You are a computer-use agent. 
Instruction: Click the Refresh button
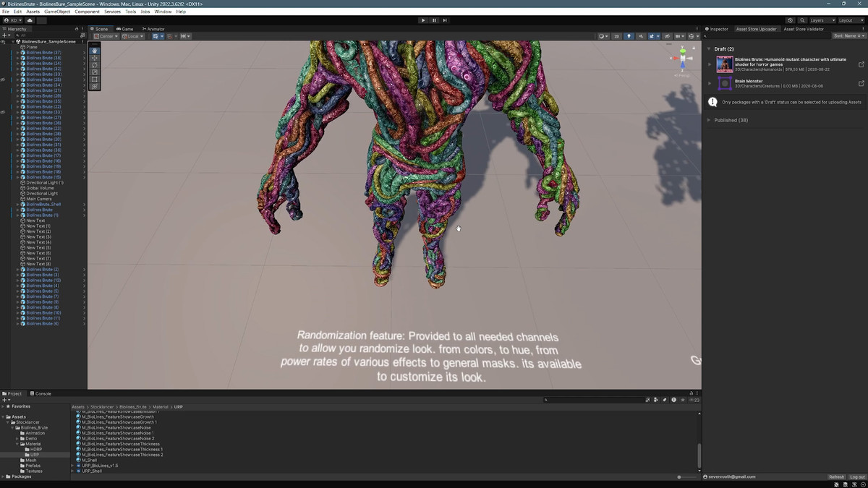pos(836,477)
